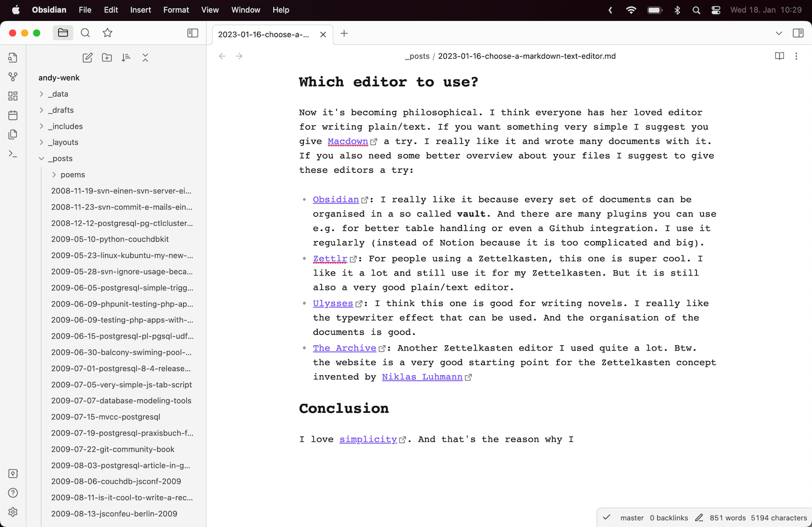This screenshot has height=527, width=812.
Task: Open macOS Spotlight search icon
Action: coord(696,10)
